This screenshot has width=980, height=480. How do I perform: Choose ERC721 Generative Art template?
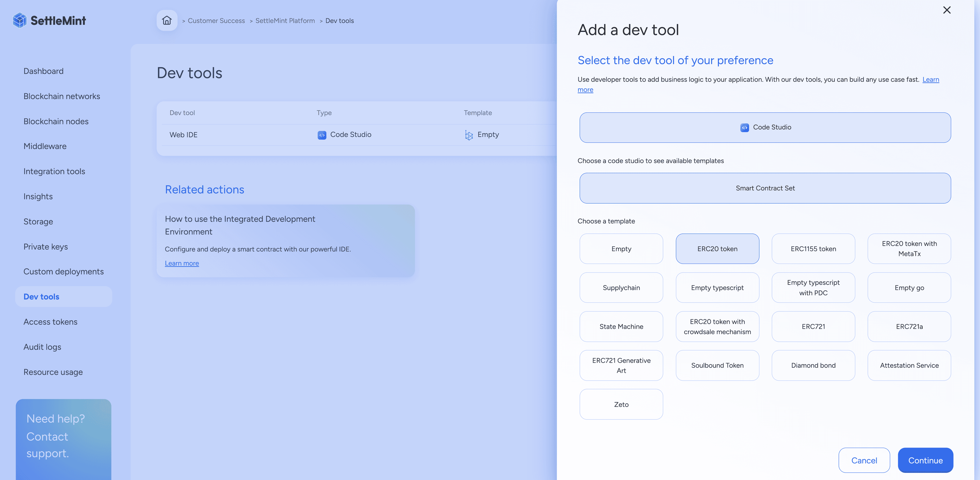point(621,365)
